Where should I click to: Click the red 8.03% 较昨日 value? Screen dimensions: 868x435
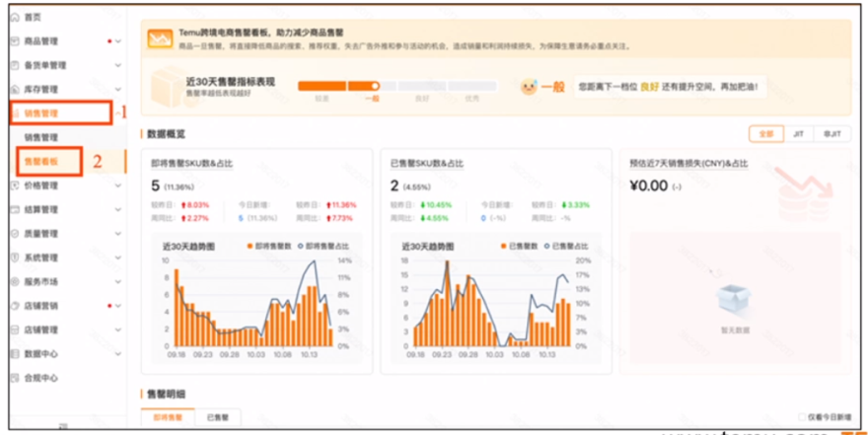pos(195,205)
